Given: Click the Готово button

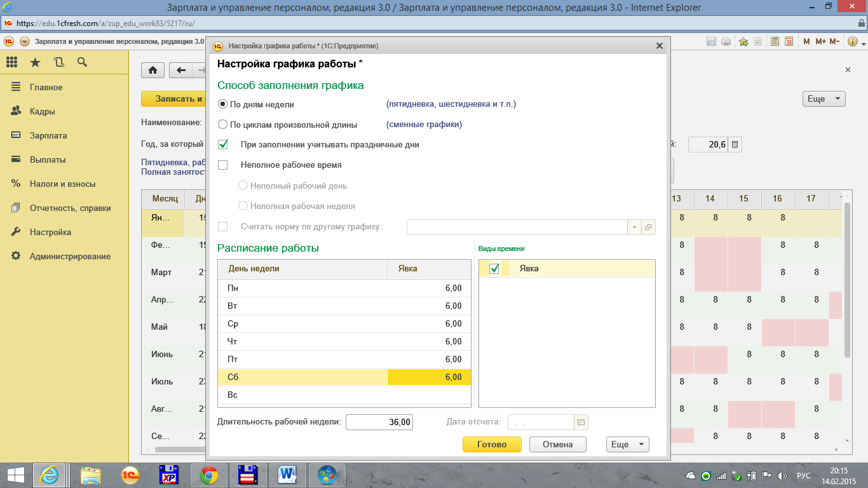Looking at the screenshot, I should (492, 444).
